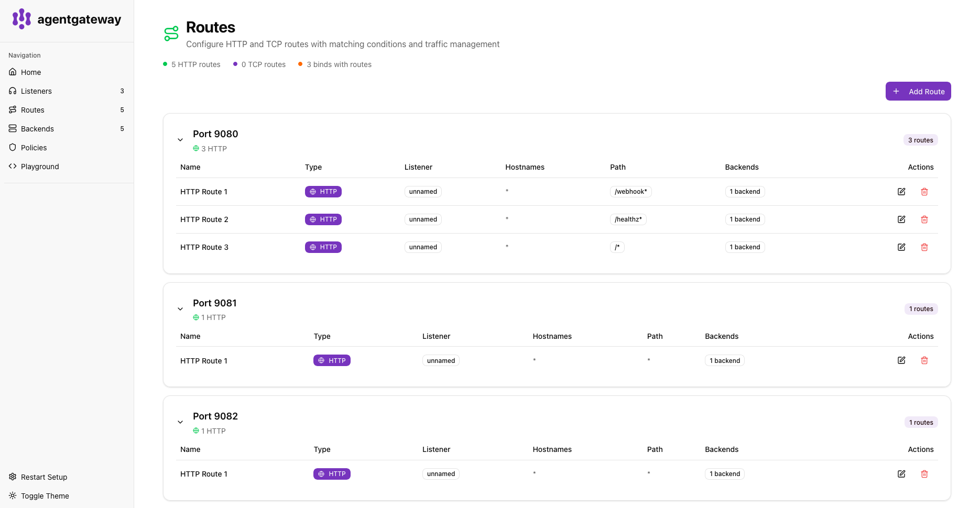Click the purple HTTP badge on HTTP Route 1

pyautogui.click(x=323, y=191)
